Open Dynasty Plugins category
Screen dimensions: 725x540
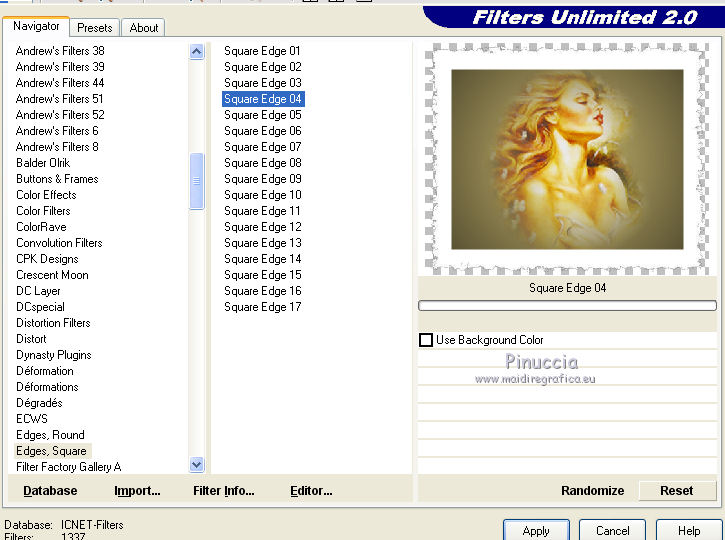coord(54,355)
